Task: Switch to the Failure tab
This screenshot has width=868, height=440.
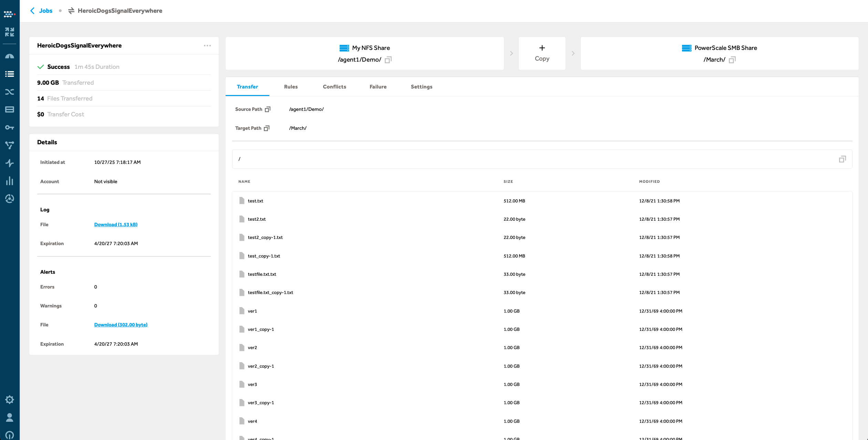Action: pos(378,87)
